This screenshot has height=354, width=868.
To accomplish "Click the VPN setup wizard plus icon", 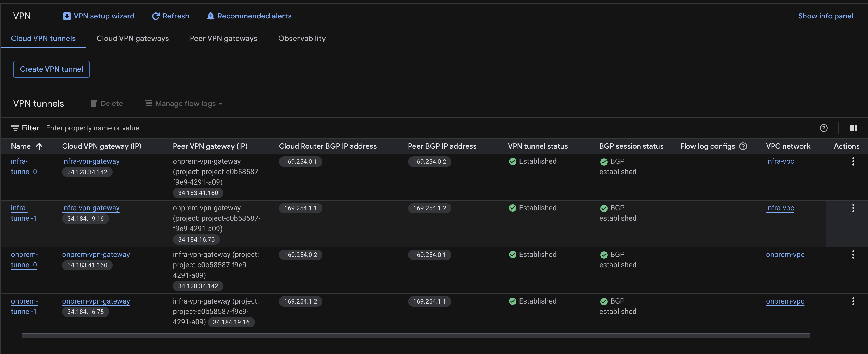I will pos(66,16).
